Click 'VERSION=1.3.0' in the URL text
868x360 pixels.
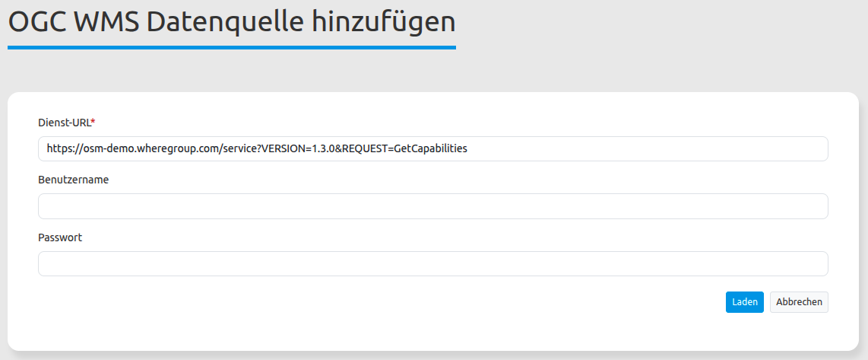[296, 149]
